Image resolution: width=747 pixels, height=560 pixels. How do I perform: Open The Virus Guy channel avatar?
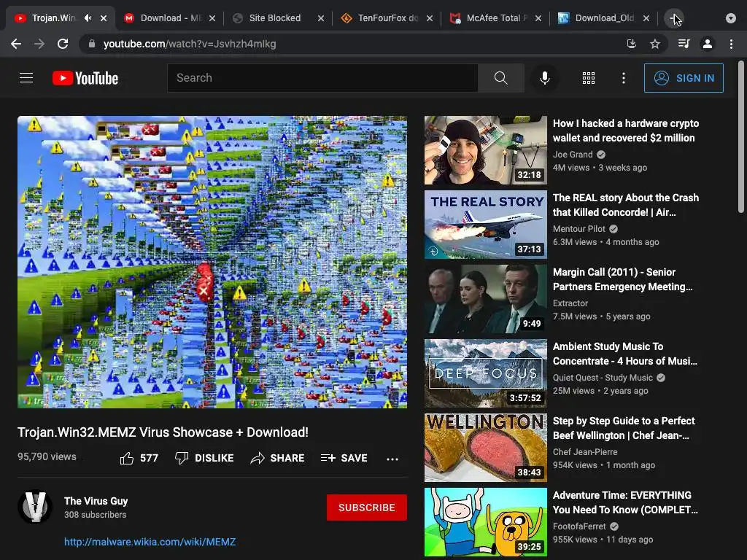35,507
